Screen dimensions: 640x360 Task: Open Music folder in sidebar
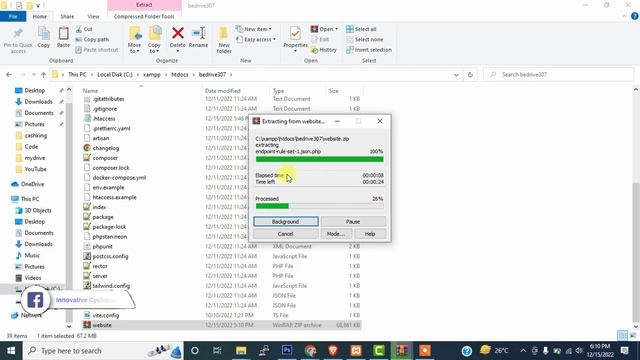[32, 255]
